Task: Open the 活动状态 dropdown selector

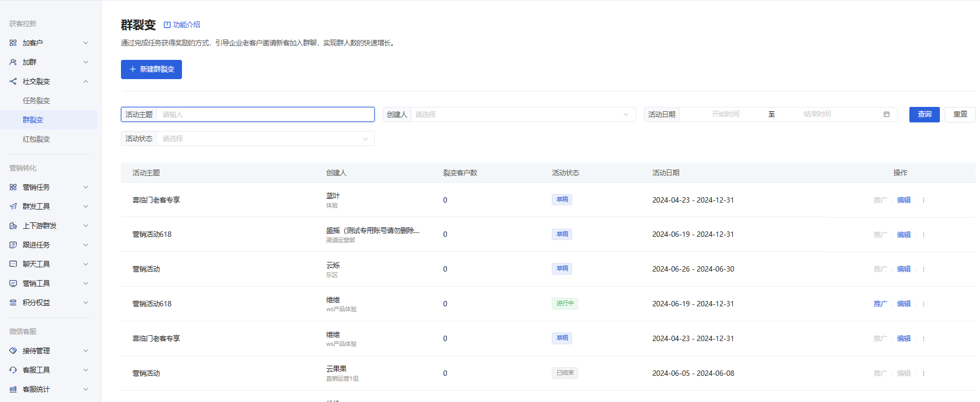Action: 248,138
